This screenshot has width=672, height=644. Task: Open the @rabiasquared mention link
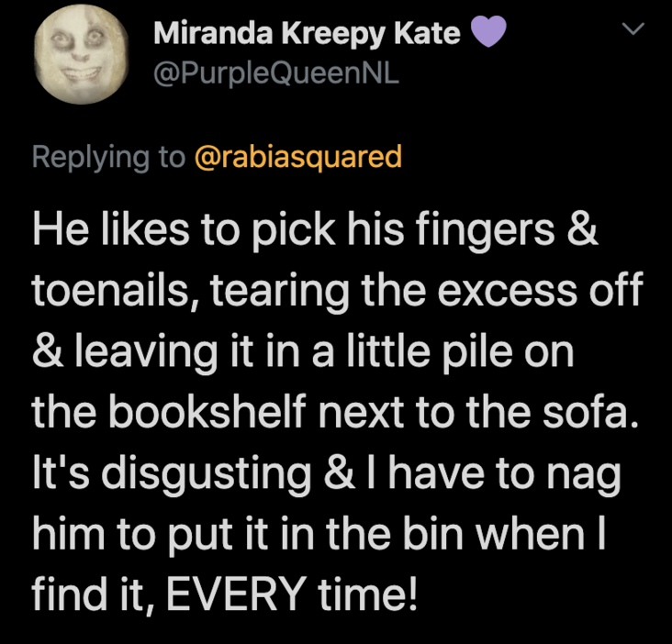pyautogui.click(x=297, y=157)
